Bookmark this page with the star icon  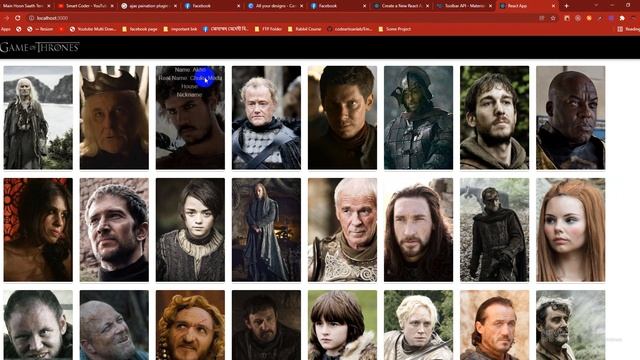[553, 18]
